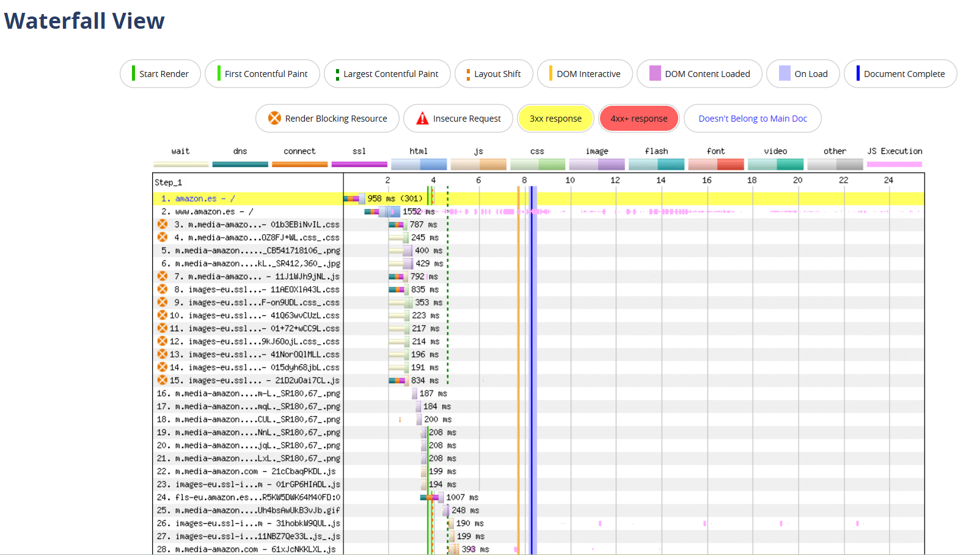Screen dimensions: 980x555
Task: Click the Layout Shift legend pill
Action: click(494, 74)
